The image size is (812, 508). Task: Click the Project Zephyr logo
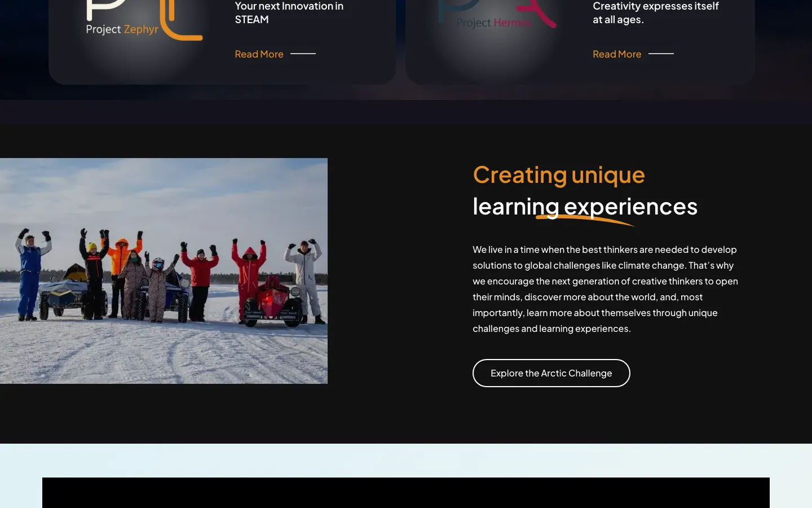(144, 20)
